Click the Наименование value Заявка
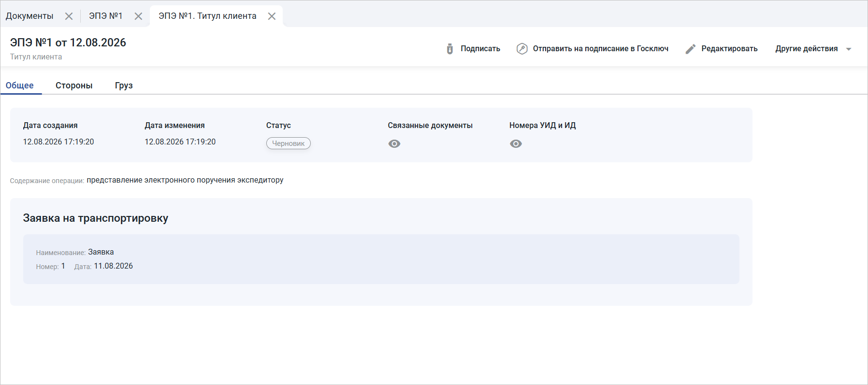The image size is (868, 385). (101, 252)
